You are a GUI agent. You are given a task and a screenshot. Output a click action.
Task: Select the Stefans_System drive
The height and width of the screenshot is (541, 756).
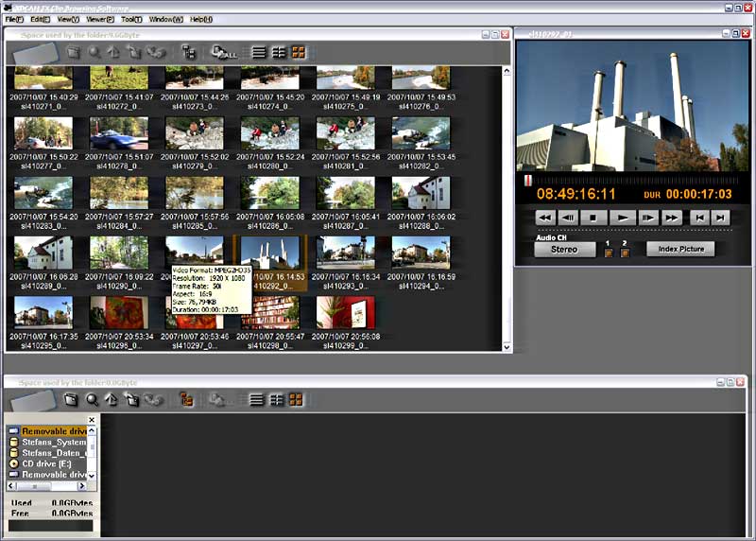[x=53, y=442]
